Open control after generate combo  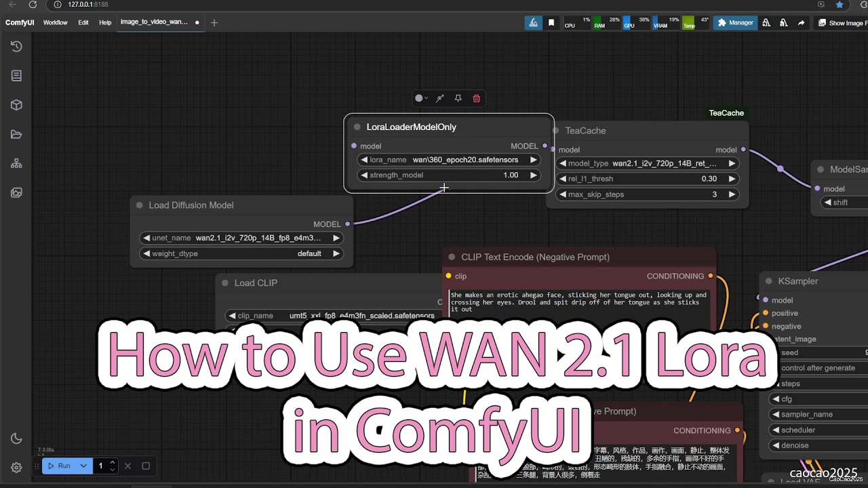[x=819, y=368]
